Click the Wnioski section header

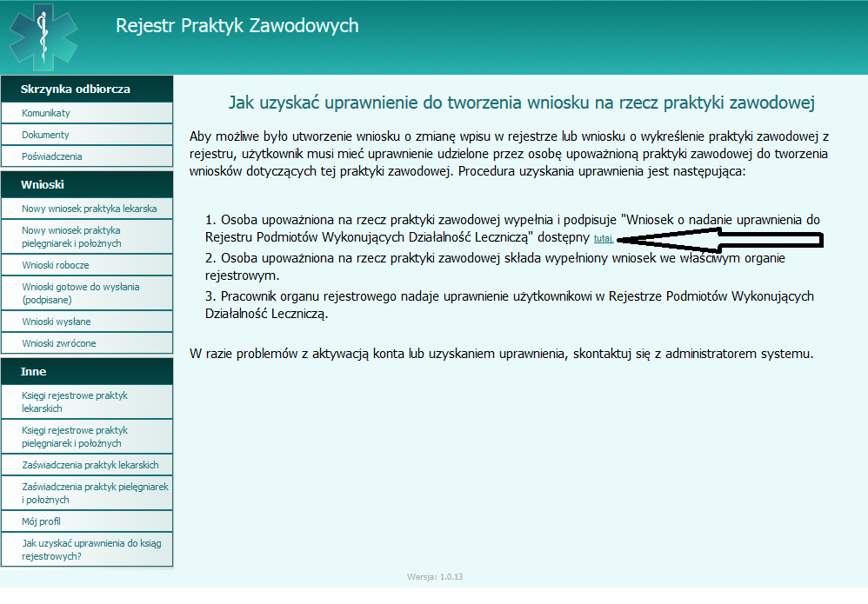(87, 185)
